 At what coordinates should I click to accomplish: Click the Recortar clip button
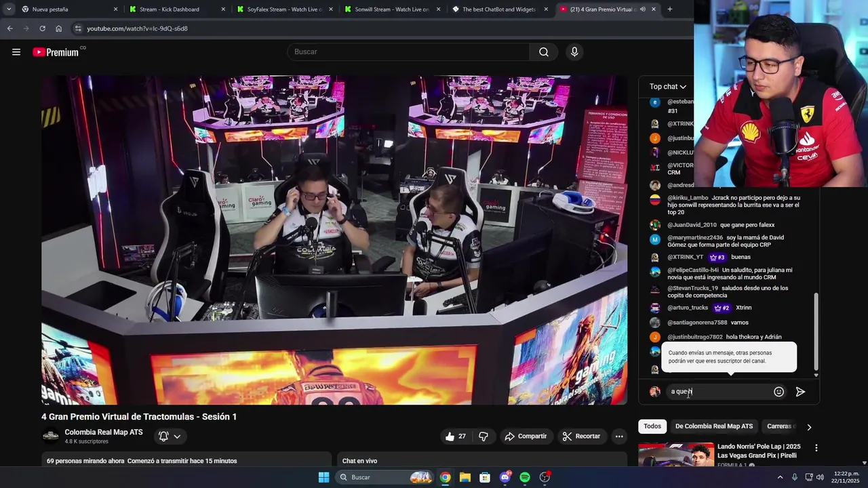click(581, 436)
